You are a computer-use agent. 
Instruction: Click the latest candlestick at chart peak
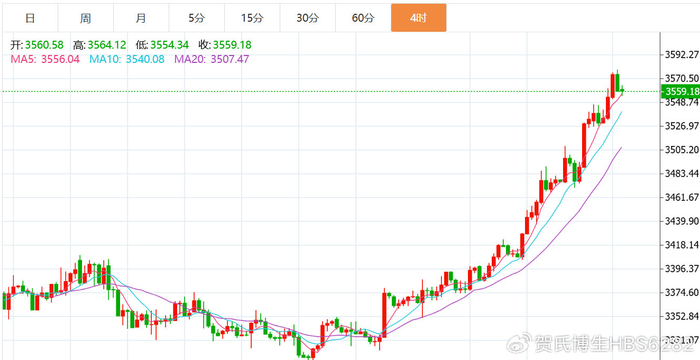[x=622, y=90]
